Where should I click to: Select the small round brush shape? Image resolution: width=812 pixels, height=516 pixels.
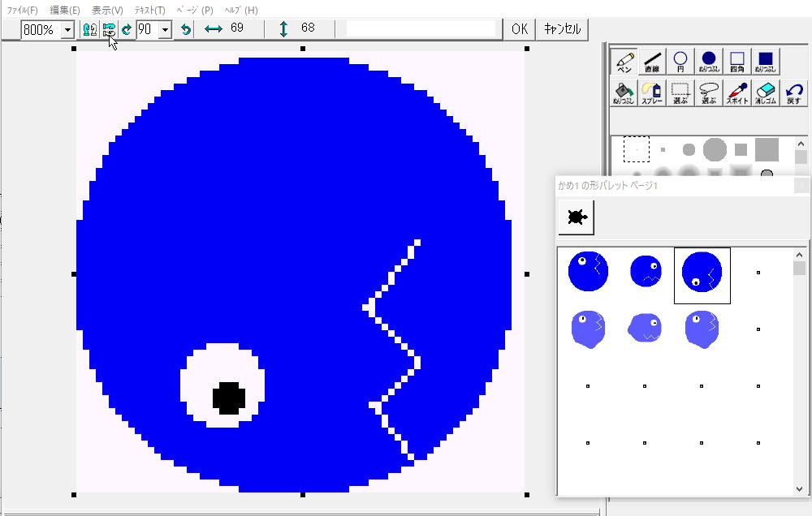click(689, 149)
